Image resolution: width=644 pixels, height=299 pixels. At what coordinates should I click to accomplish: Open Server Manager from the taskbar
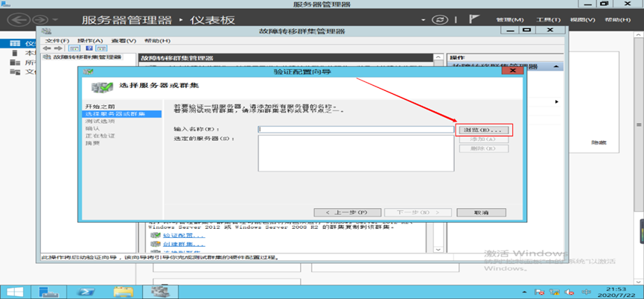pyautogui.click(x=49, y=292)
